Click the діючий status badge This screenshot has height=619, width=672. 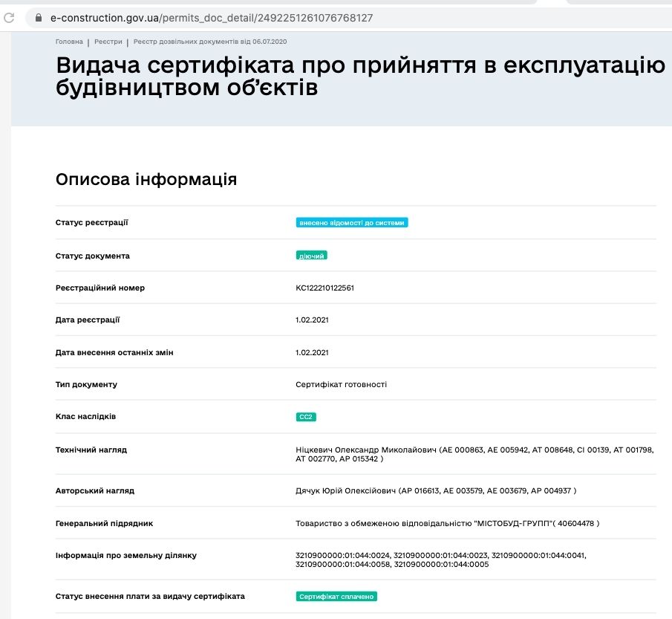pos(312,256)
